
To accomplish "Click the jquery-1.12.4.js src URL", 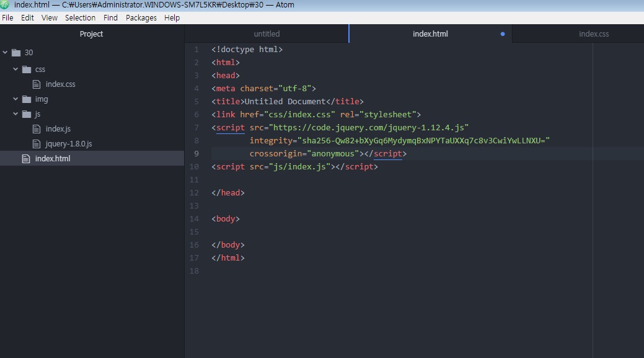I will click(369, 128).
